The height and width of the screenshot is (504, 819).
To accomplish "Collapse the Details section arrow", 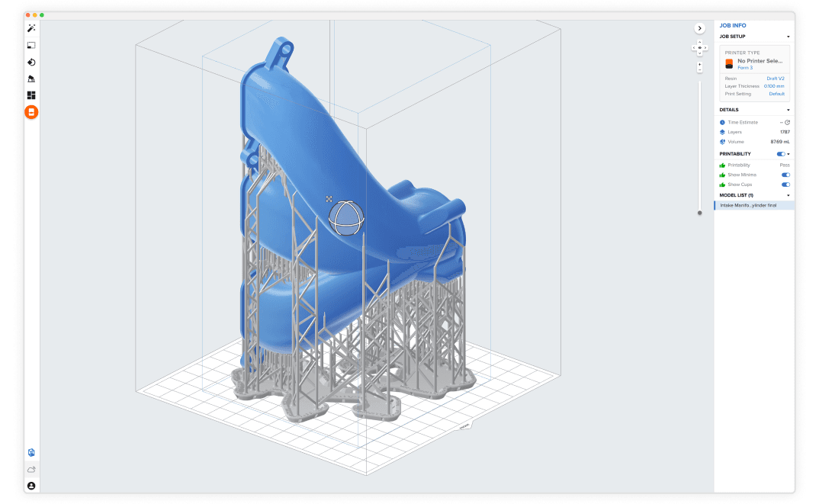I will [788, 110].
